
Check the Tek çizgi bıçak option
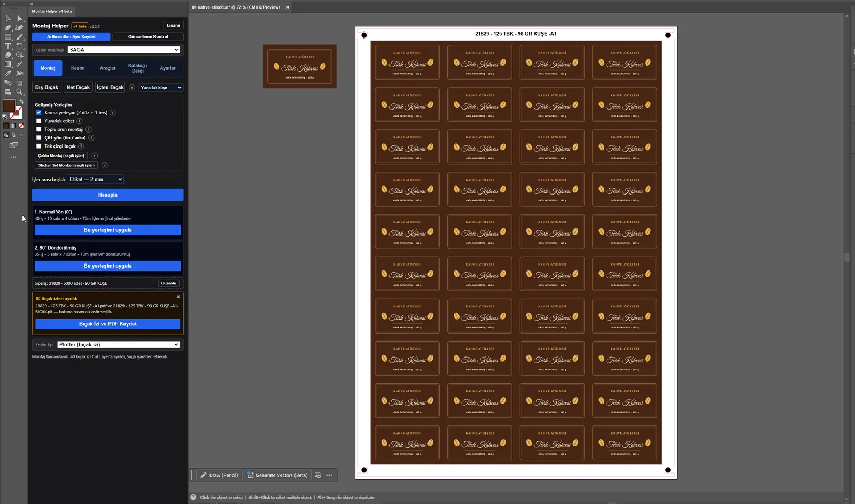38,146
